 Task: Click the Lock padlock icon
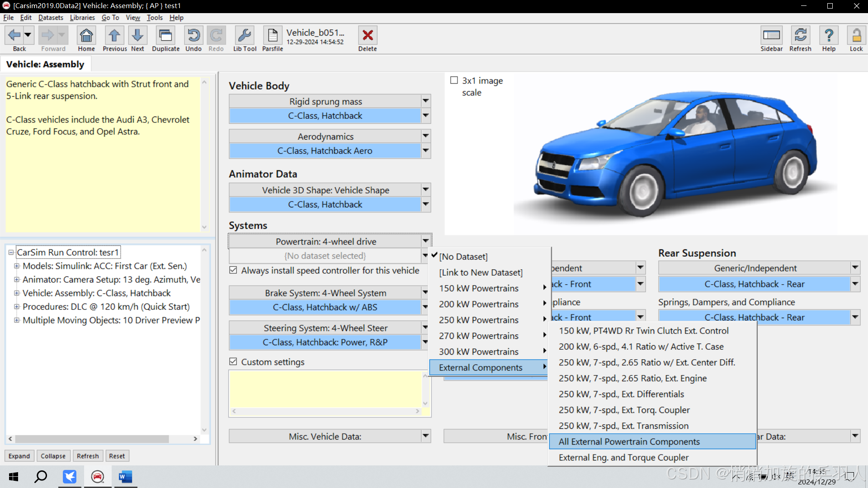click(x=856, y=35)
